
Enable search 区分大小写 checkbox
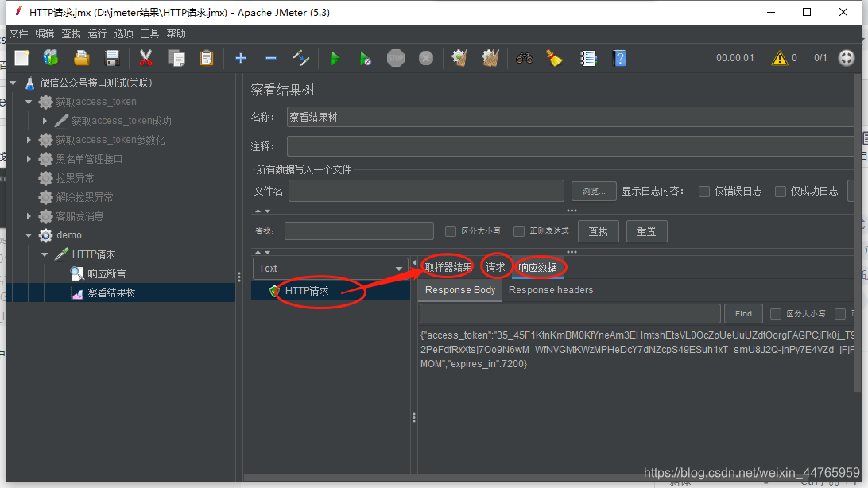click(451, 231)
